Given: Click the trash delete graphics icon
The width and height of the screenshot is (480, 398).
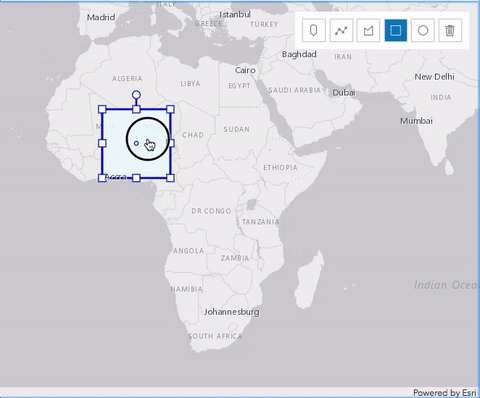Looking at the screenshot, I should pos(450,30).
